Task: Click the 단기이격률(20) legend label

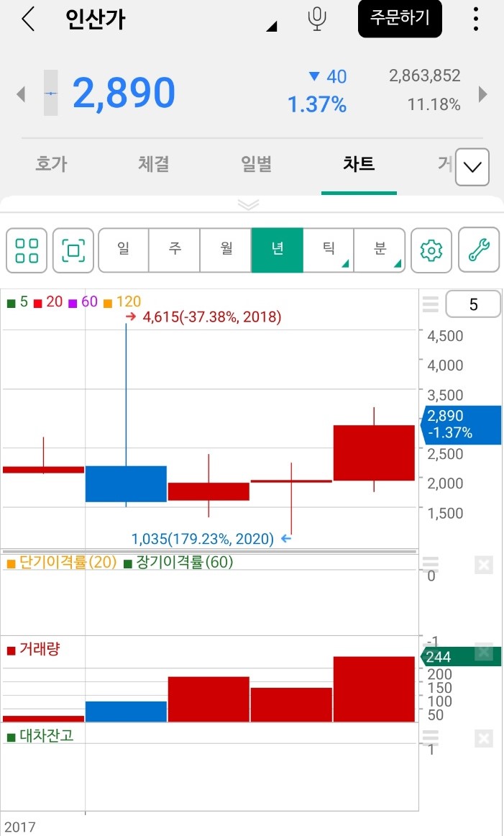Action: point(63,563)
